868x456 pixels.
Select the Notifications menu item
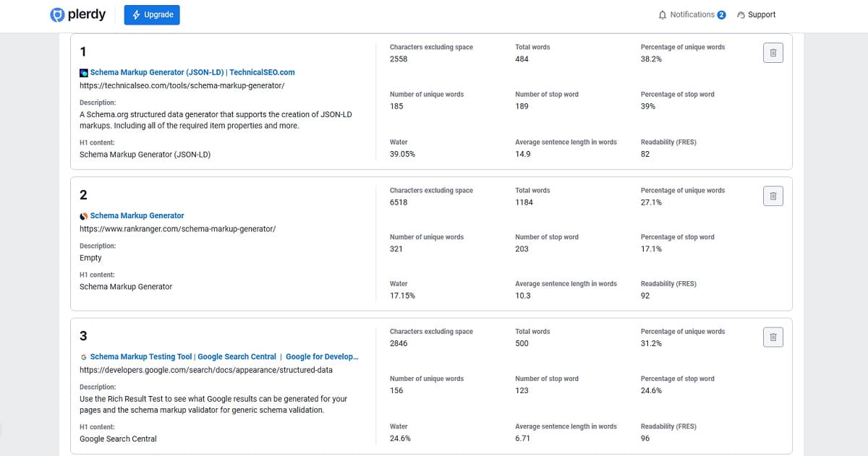point(691,14)
